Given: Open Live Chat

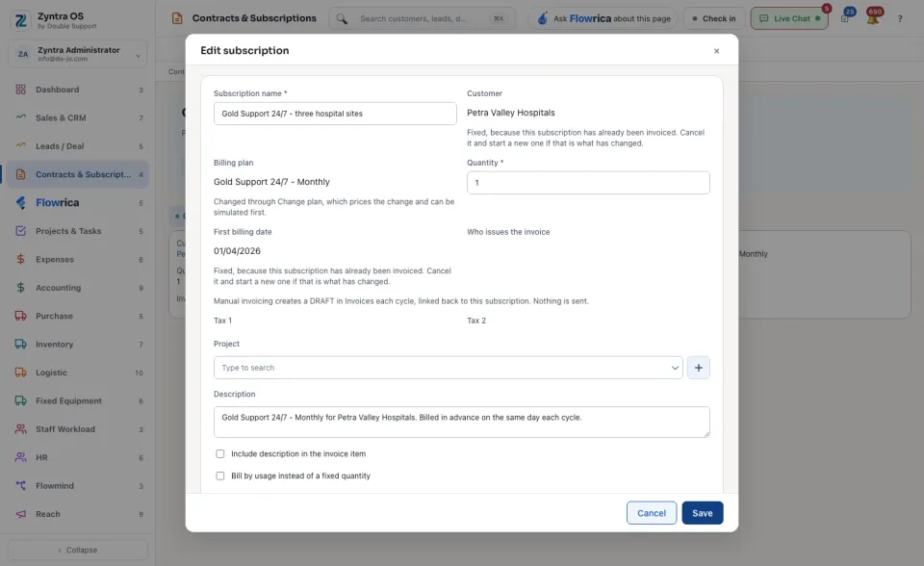Looking at the screenshot, I should 789,18.
